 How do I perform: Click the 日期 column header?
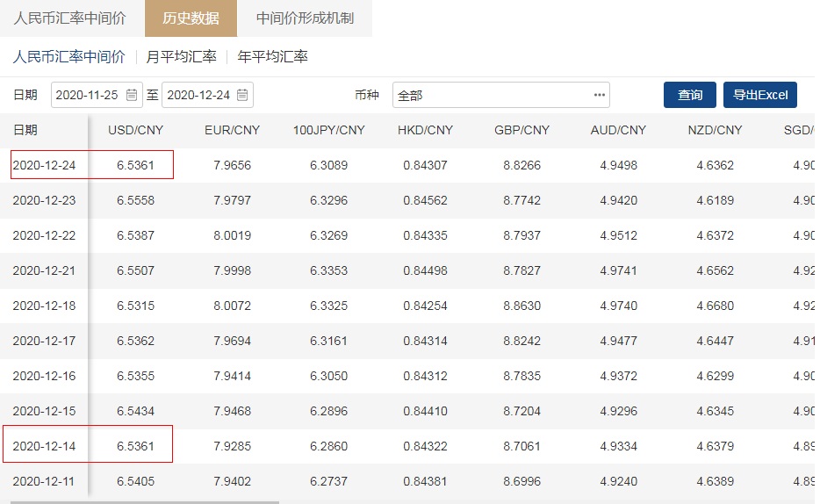(25, 130)
